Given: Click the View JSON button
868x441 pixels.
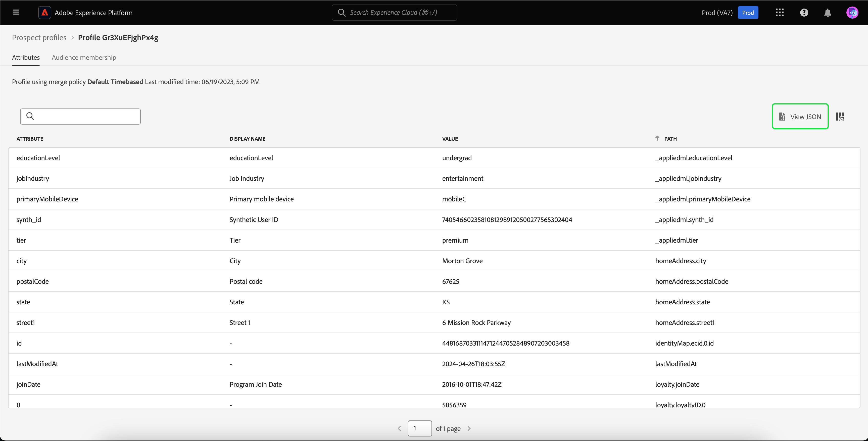Looking at the screenshot, I should point(800,116).
